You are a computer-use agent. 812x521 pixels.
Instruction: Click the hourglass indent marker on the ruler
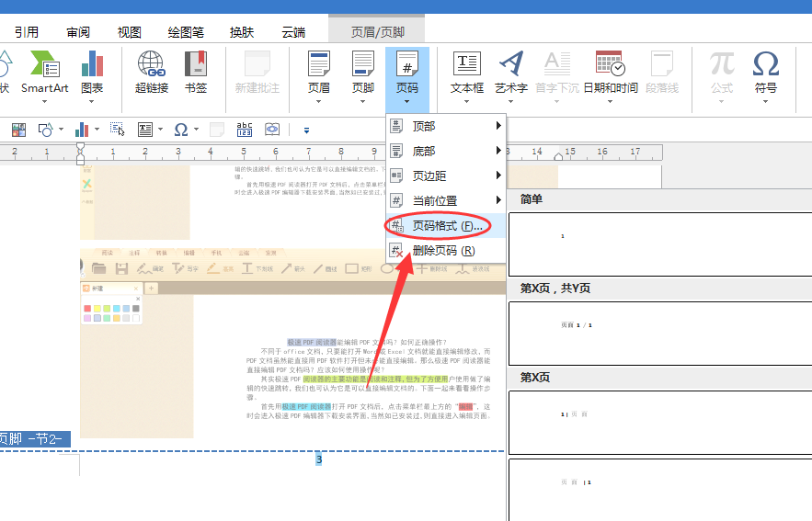80,153
